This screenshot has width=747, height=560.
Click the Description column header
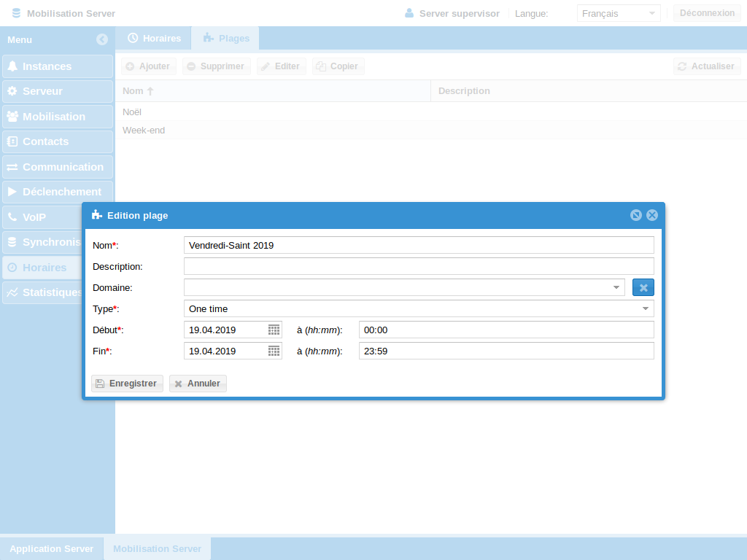tap(589, 91)
